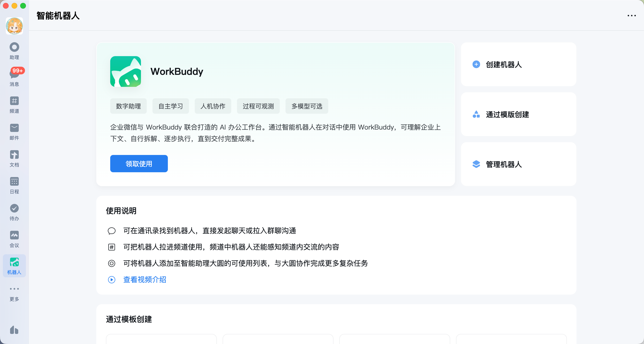This screenshot has height=344, width=644.
Task: Open 文档 documents in sidebar
Action: click(x=14, y=159)
